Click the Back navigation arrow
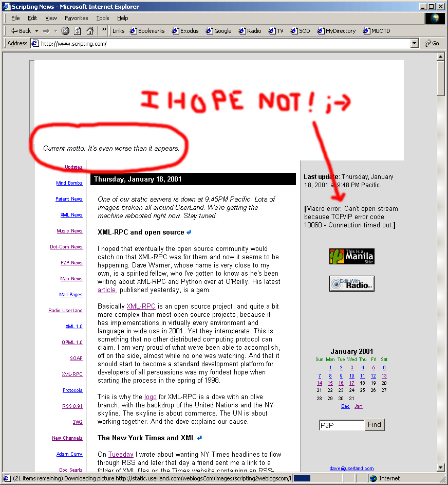The width and height of the screenshot is (448, 485). (21, 31)
